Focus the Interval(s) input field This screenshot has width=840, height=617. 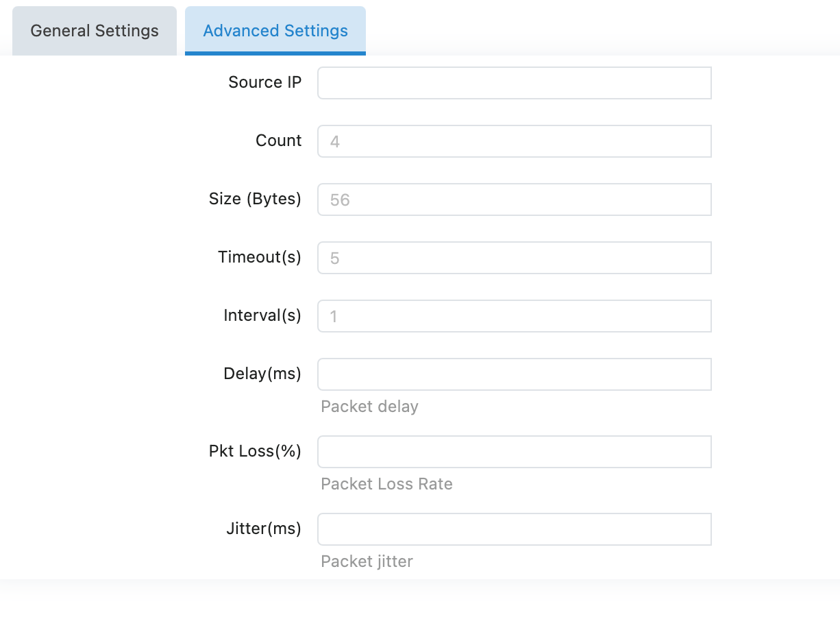point(514,316)
